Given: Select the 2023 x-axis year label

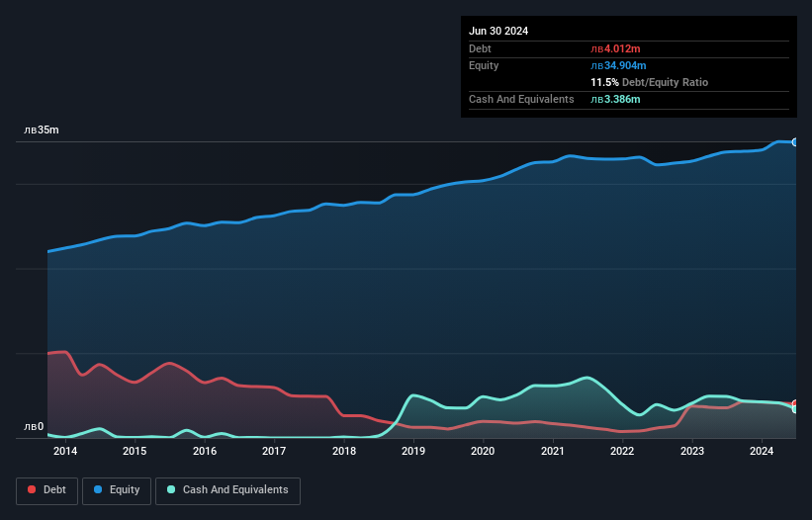Looking at the screenshot, I should 692,451.
